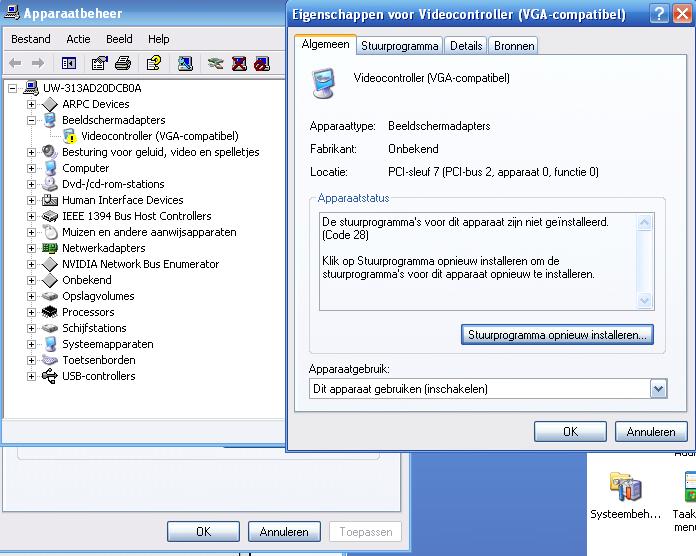Click OK in the Videocontroller properties dialog
696x556 pixels.
tap(570, 431)
